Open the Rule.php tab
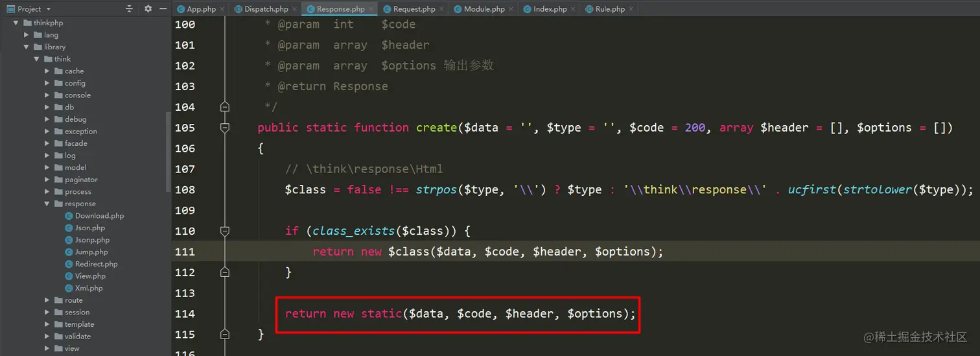 click(x=610, y=9)
